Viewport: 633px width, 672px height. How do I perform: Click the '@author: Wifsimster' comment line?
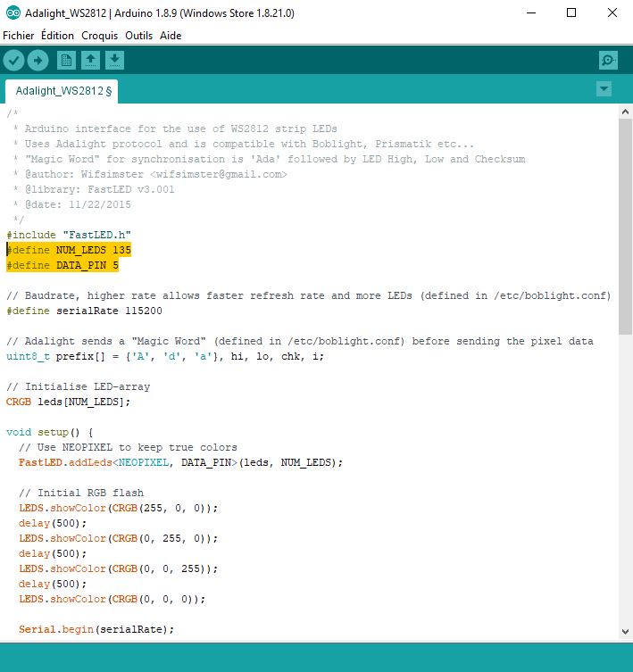(150, 174)
